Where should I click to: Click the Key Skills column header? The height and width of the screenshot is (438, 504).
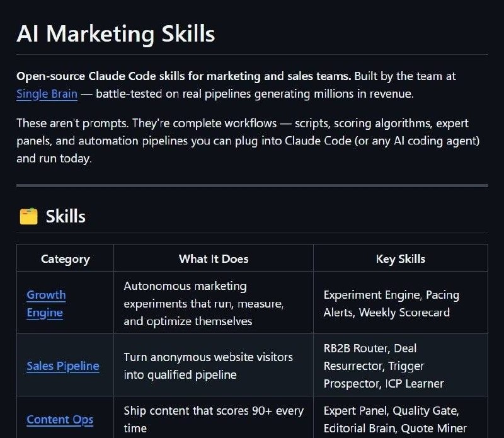pyautogui.click(x=401, y=259)
